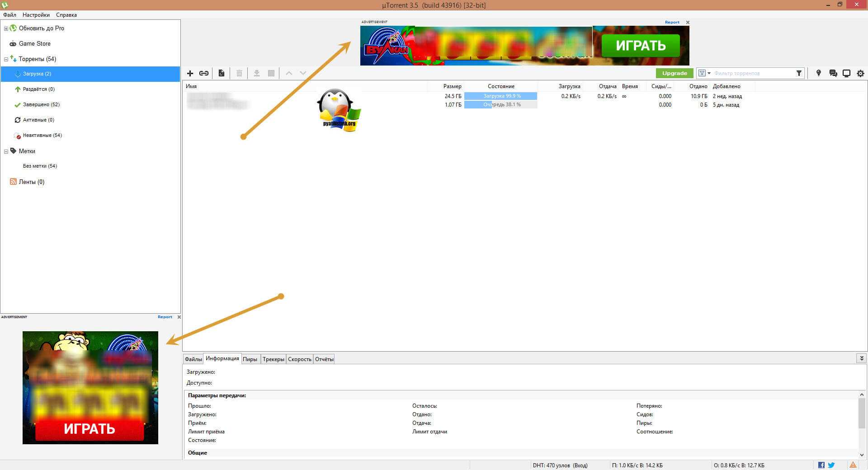This screenshot has height=470, width=868.
Task: Click the RSS icon next to Ленты
Action: (13, 182)
